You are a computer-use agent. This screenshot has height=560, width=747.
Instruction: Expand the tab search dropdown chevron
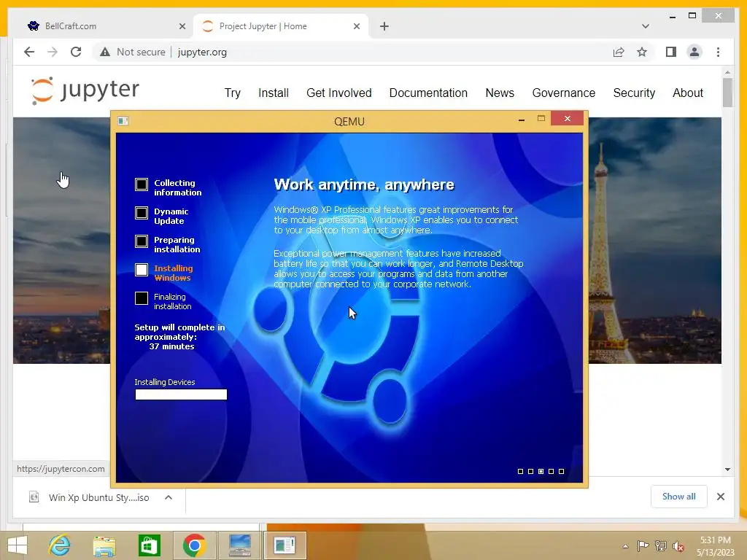pos(645,26)
